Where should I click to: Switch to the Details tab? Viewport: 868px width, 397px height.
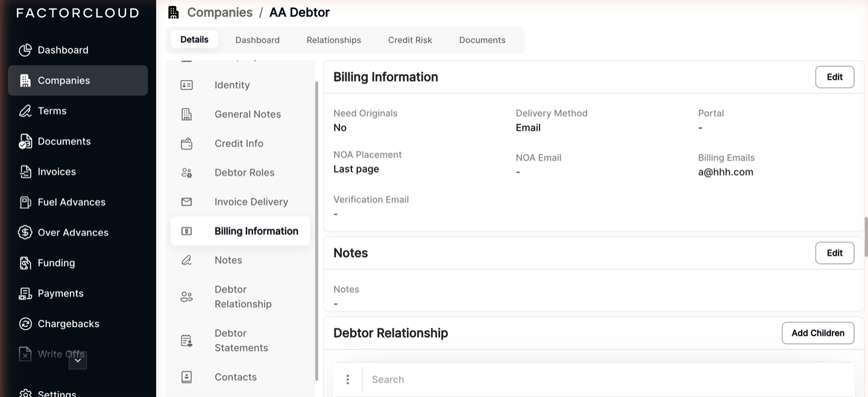pos(195,40)
